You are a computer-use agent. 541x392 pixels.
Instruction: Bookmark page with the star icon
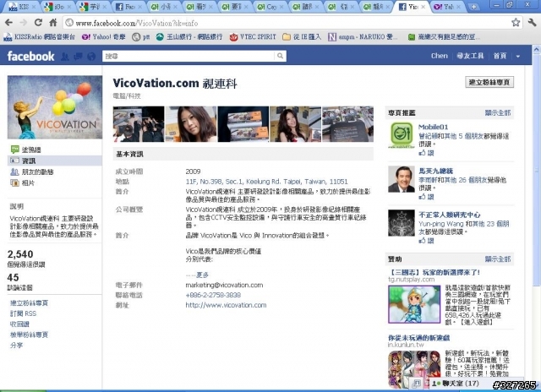(x=516, y=23)
